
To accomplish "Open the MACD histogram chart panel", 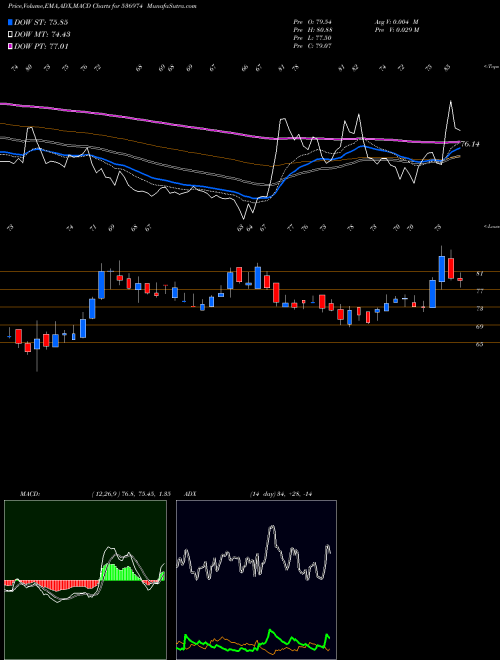I will 85,580.
